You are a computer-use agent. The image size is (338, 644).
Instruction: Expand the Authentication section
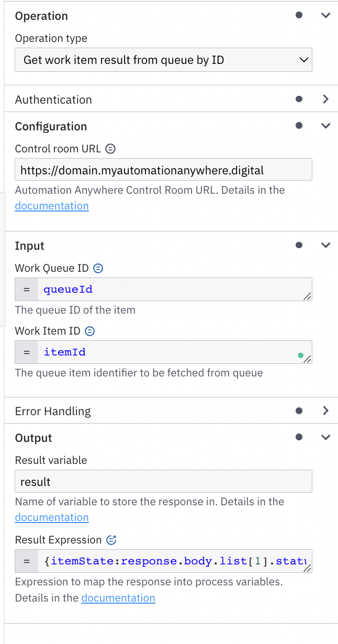[x=325, y=99]
